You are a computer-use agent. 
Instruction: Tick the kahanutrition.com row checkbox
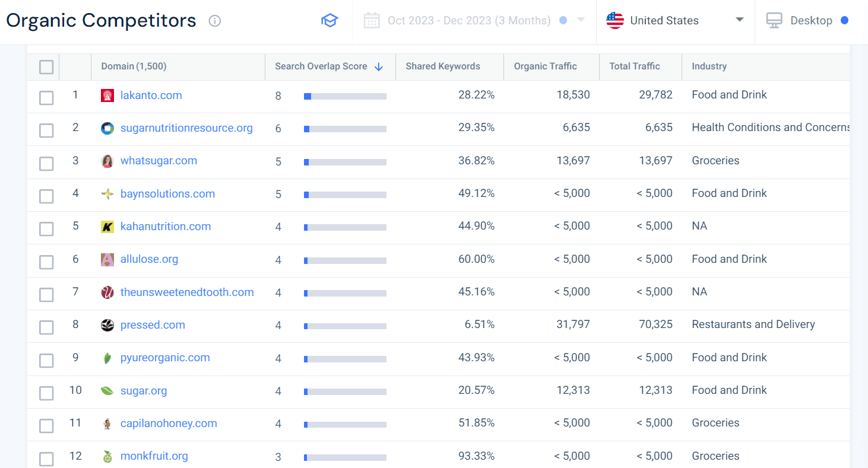tap(46, 229)
